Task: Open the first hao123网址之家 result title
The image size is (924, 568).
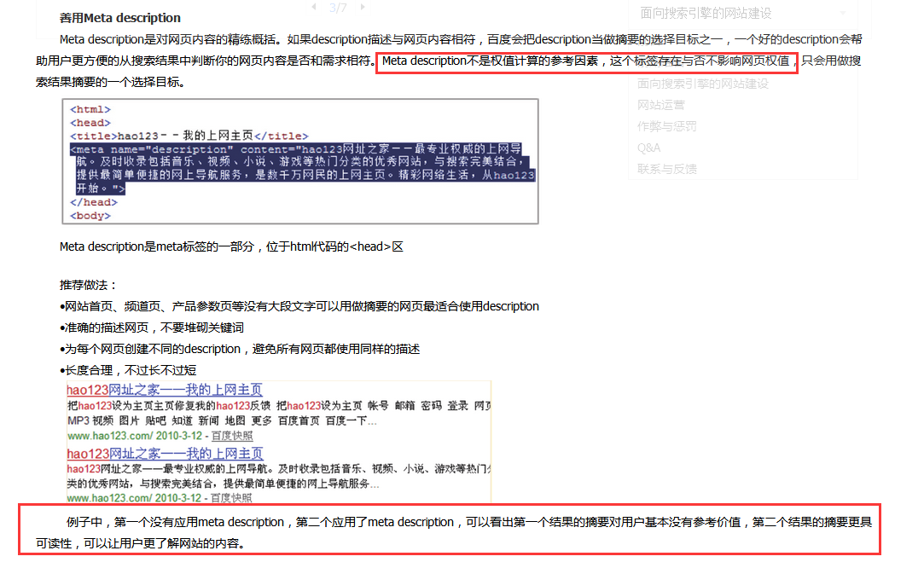Action: tap(165, 390)
